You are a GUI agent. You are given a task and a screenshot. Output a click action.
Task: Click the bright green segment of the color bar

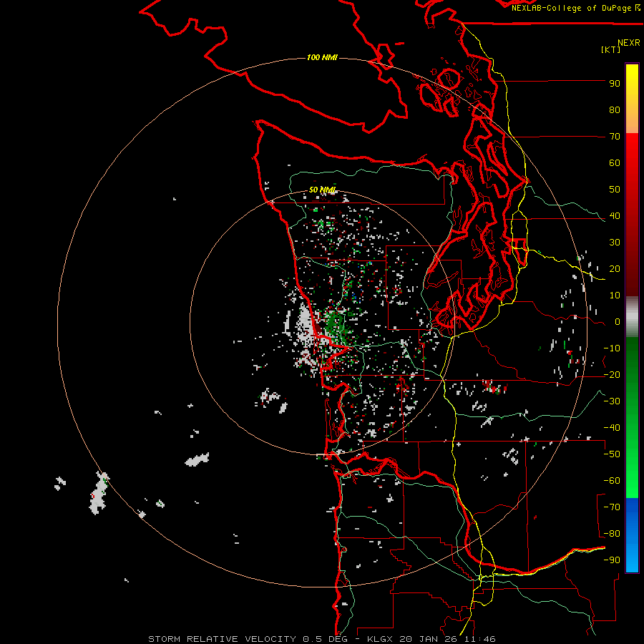[632, 472]
